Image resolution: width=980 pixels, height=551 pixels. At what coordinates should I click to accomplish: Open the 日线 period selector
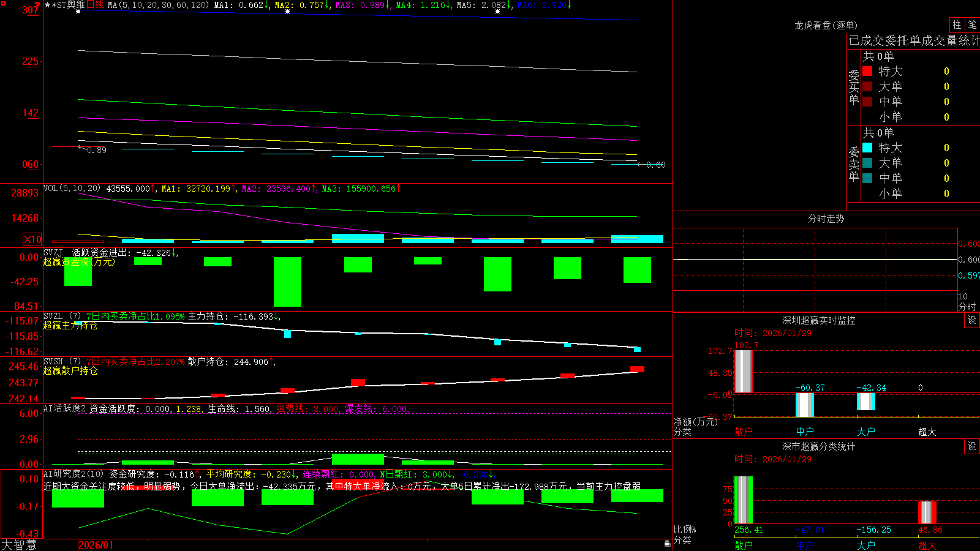tap(95, 5)
